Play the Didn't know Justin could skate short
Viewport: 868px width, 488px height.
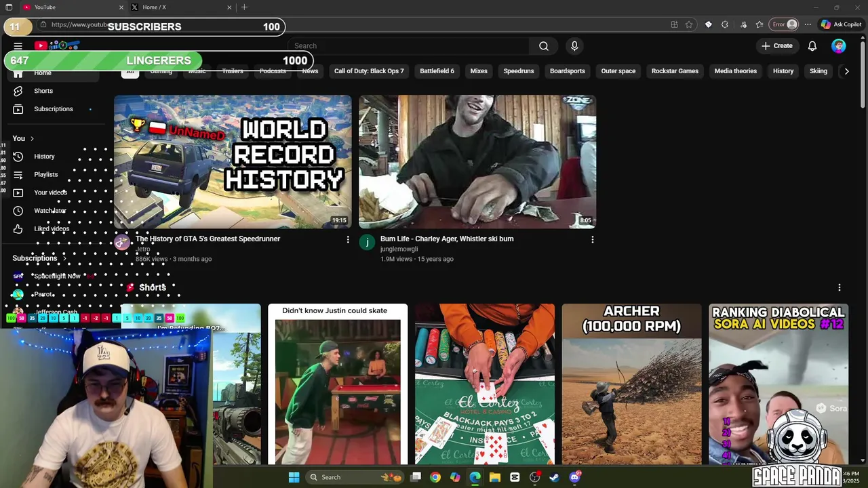tap(338, 384)
